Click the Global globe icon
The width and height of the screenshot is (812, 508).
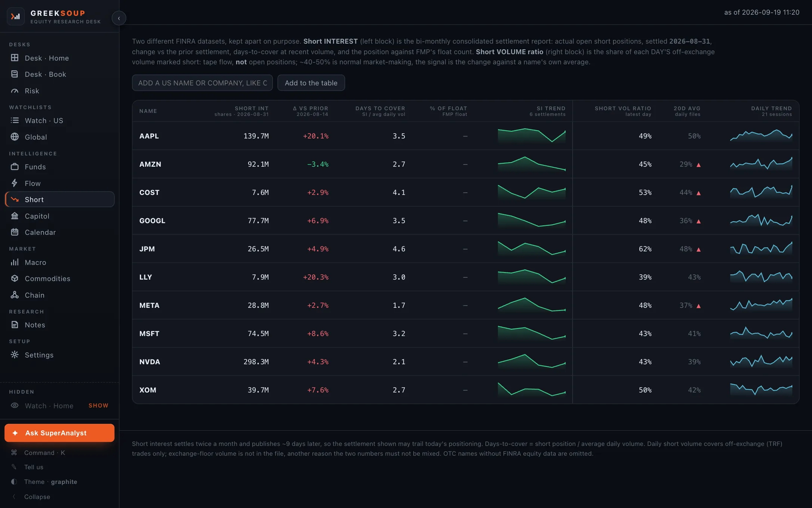click(15, 137)
